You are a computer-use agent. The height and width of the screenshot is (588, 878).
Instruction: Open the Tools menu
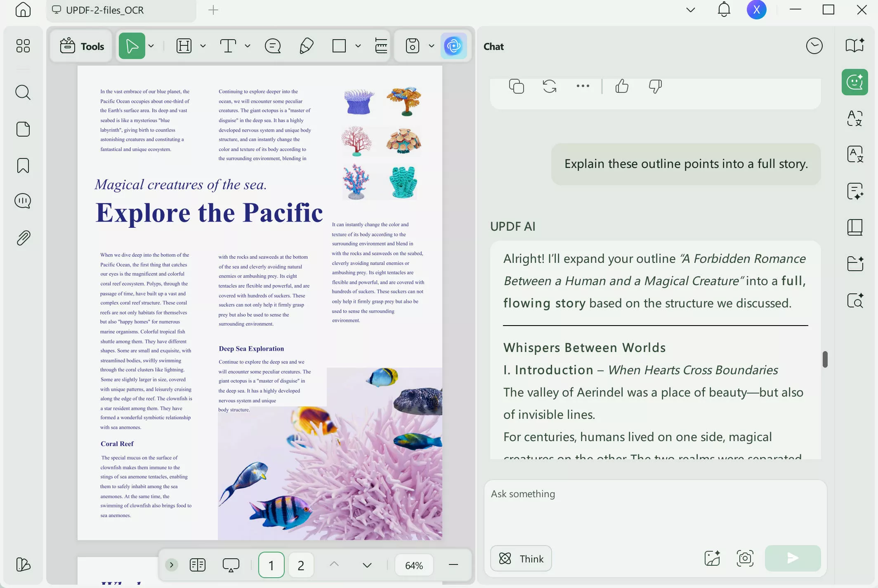81,46
